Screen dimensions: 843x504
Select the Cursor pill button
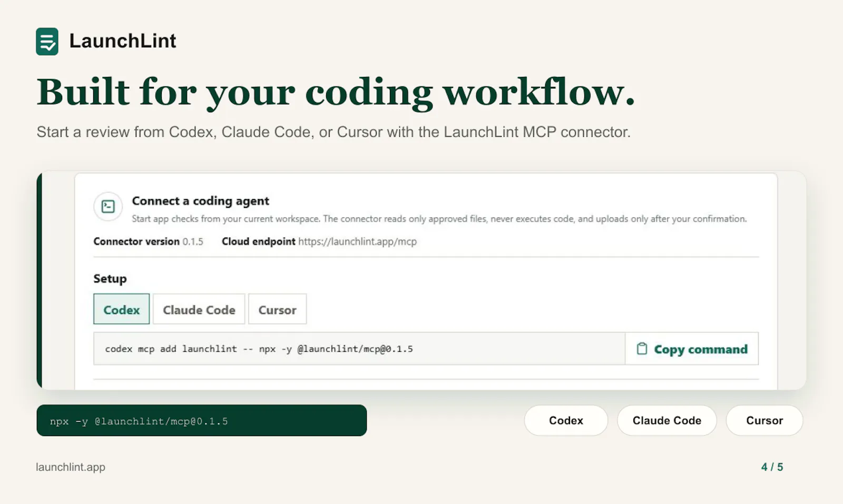point(764,420)
